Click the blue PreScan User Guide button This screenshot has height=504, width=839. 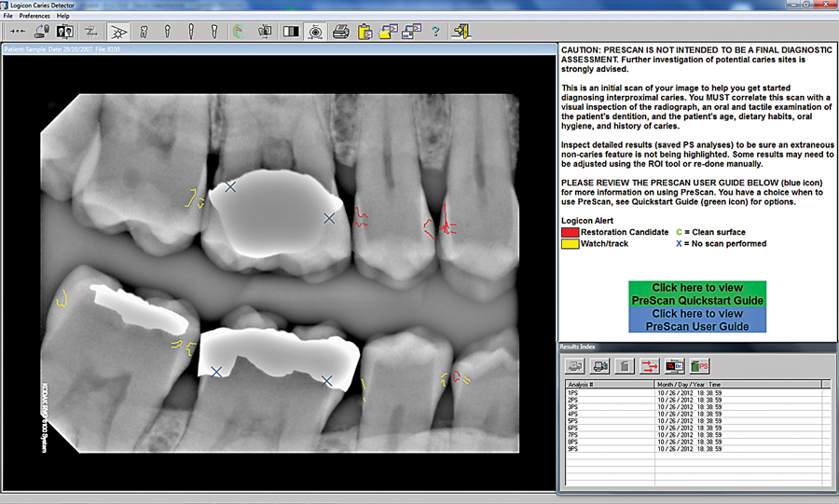point(696,320)
